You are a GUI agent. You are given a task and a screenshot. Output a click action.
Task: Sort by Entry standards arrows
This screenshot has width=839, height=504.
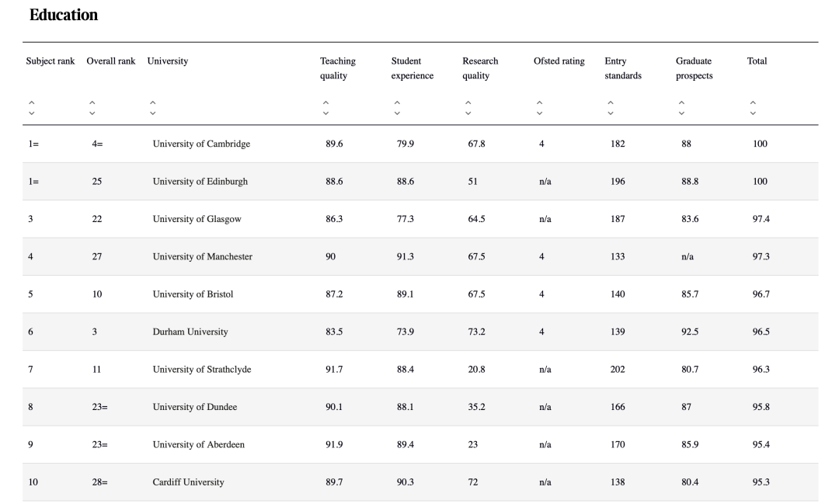coord(611,108)
